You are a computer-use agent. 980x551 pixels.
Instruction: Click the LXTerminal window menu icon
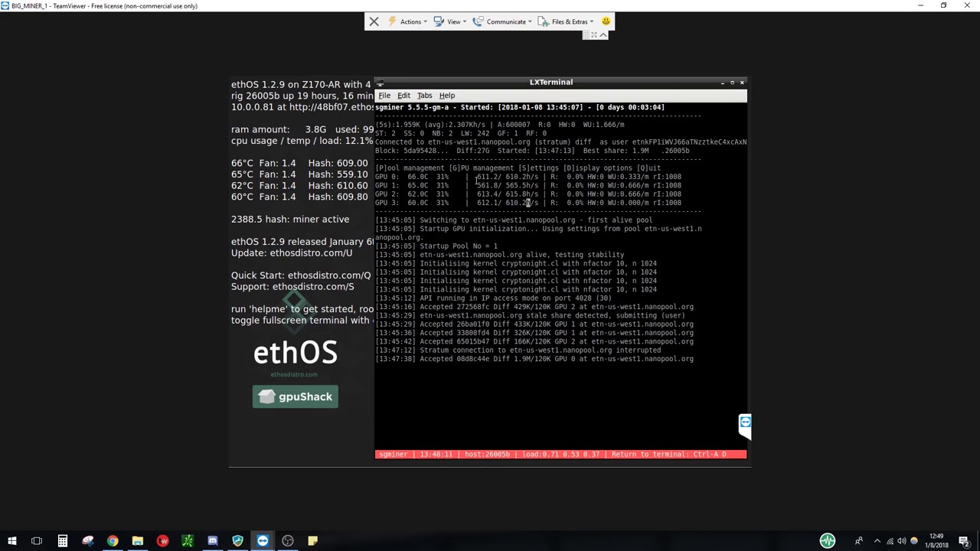pyautogui.click(x=381, y=83)
